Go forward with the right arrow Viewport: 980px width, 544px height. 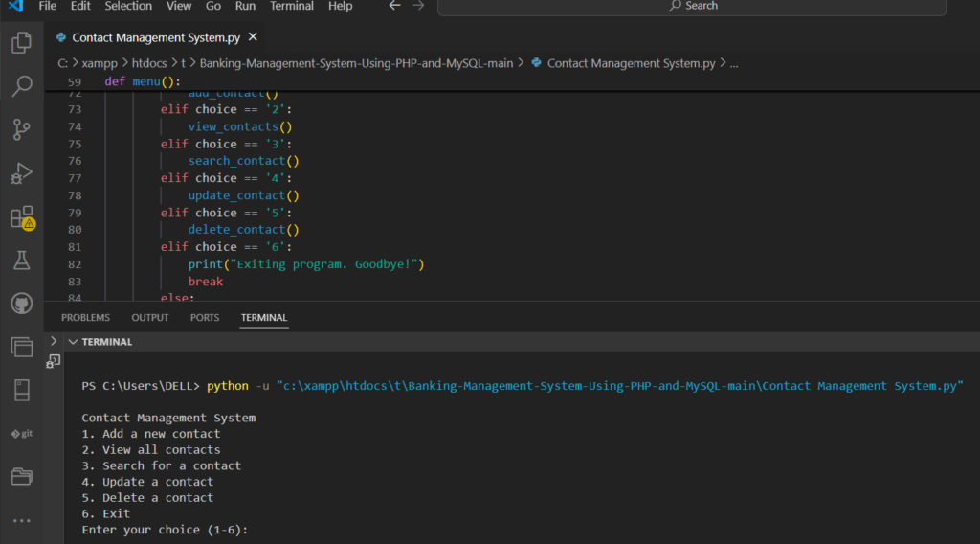pos(418,6)
